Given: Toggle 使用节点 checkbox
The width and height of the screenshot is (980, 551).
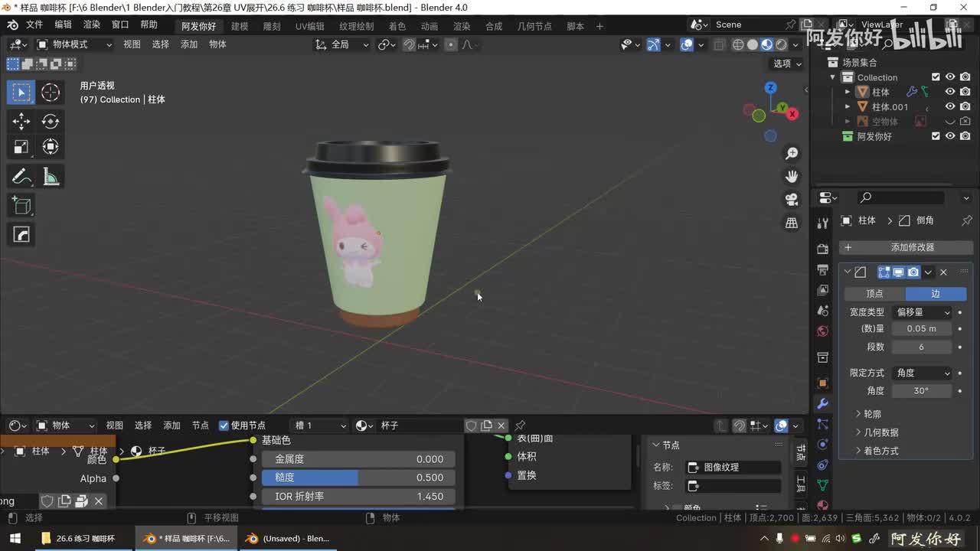Looking at the screenshot, I should click(x=224, y=425).
